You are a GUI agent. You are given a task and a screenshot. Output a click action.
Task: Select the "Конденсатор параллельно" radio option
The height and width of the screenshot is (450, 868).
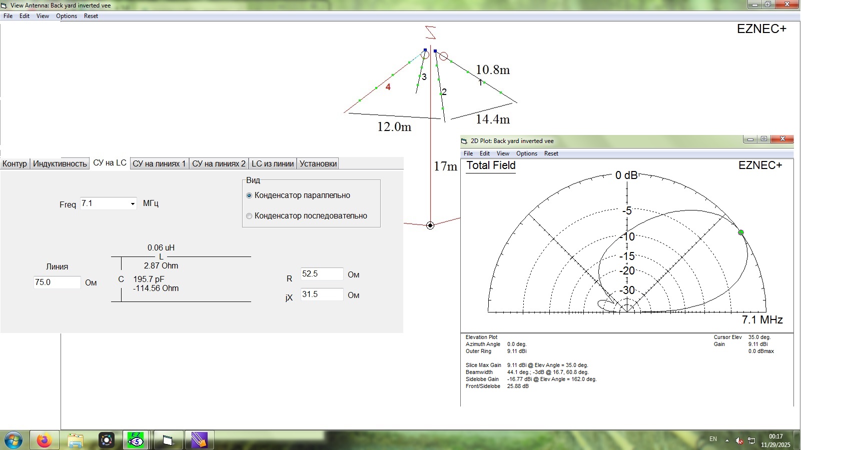[249, 195]
